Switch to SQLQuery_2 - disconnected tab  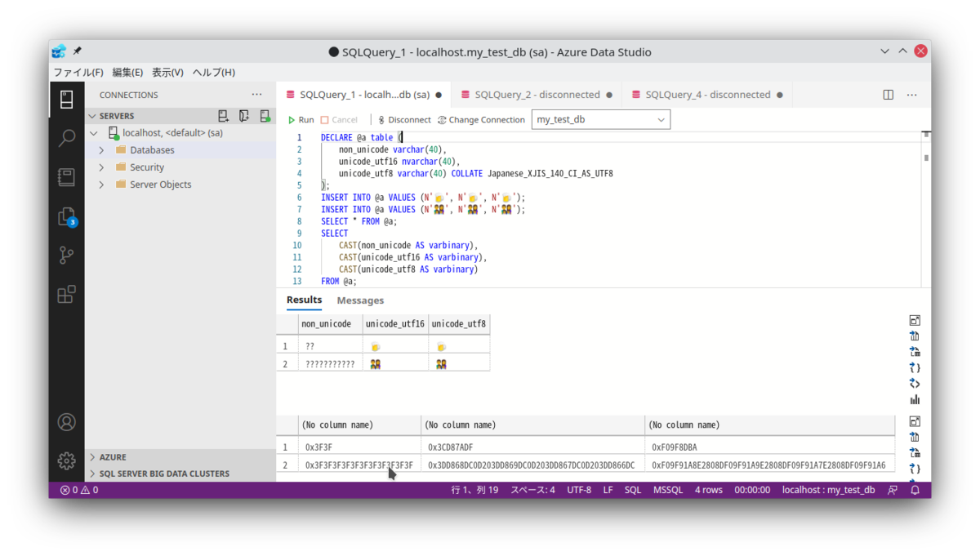[x=537, y=95]
